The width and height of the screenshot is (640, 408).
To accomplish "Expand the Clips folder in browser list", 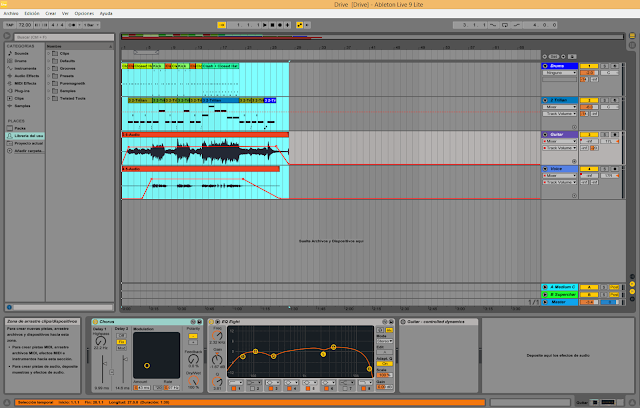I will [49, 53].
